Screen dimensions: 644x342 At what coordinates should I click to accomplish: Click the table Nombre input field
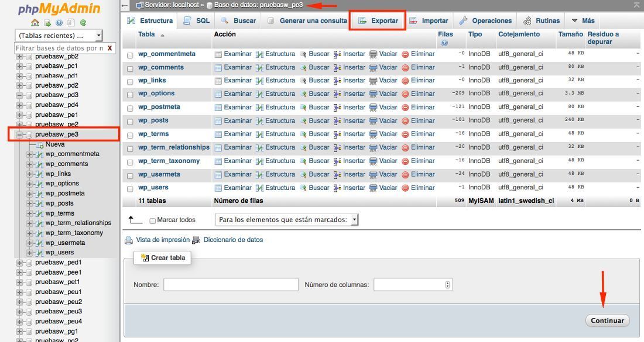[x=229, y=285]
